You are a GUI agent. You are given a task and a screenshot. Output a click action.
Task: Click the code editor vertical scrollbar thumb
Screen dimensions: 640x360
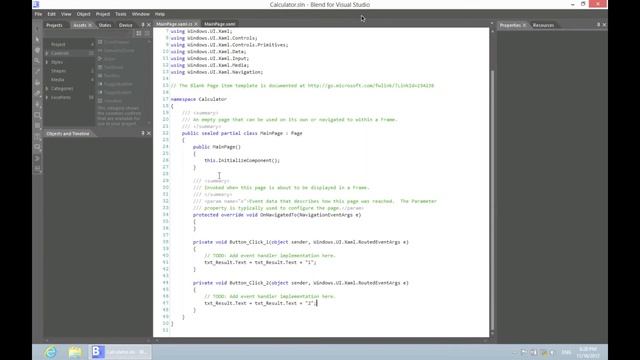pyautogui.click(x=492, y=200)
